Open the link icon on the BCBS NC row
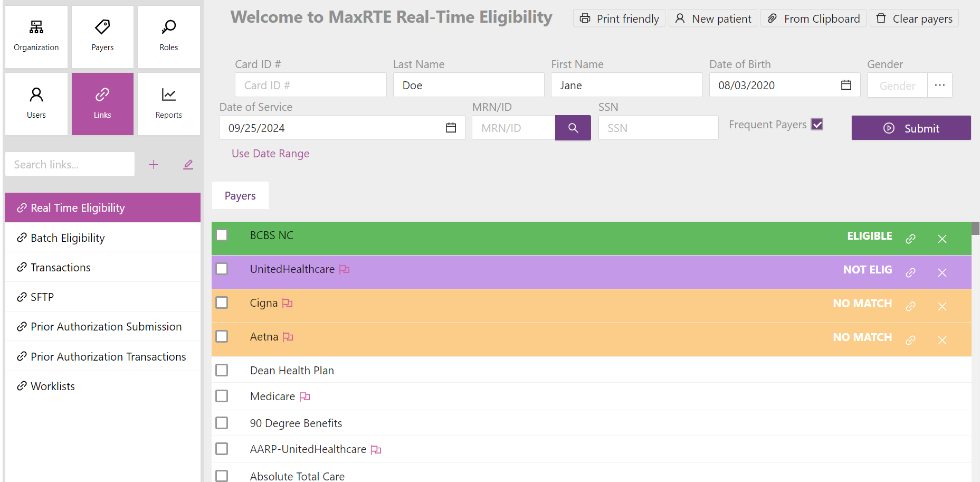The width and height of the screenshot is (980, 482). click(x=910, y=238)
